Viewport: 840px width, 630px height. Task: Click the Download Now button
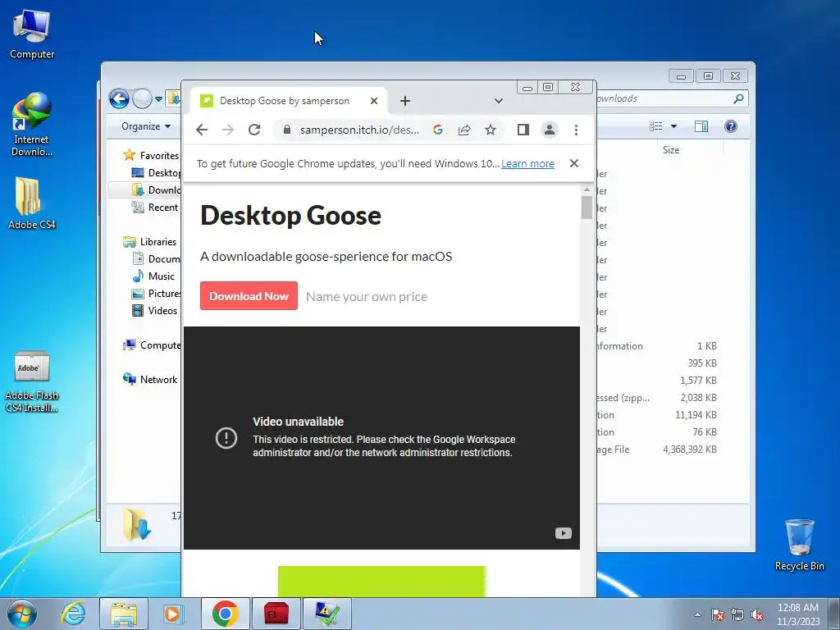(249, 295)
